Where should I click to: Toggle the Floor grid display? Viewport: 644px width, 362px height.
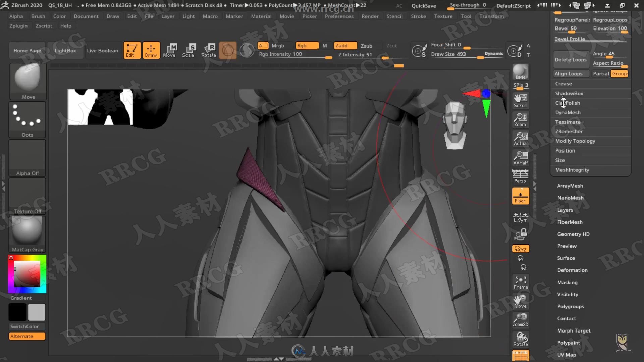pyautogui.click(x=520, y=196)
